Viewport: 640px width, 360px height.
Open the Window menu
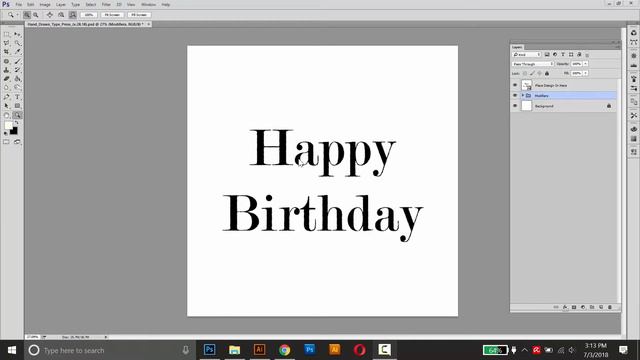click(x=148, y=4)
